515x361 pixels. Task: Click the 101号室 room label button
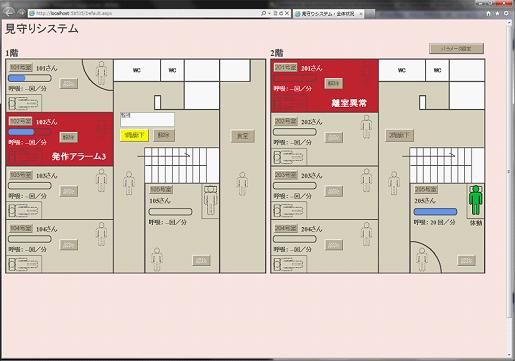pyautogui.click(x=21, y=67)
